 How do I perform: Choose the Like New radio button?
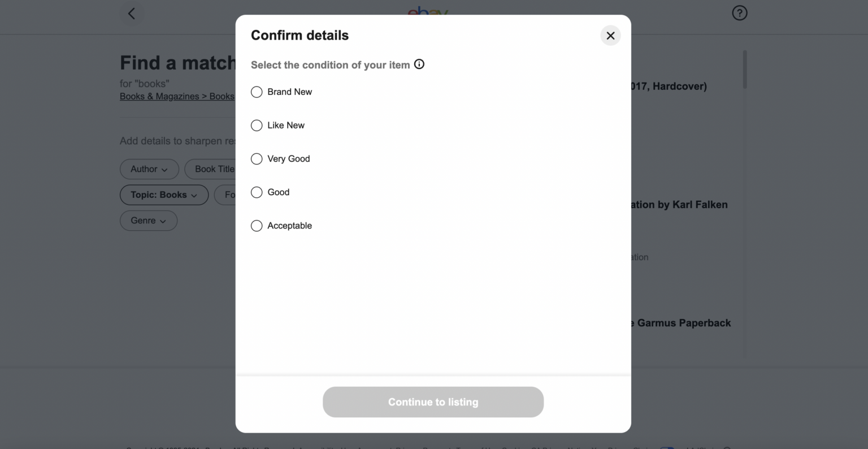257,126
